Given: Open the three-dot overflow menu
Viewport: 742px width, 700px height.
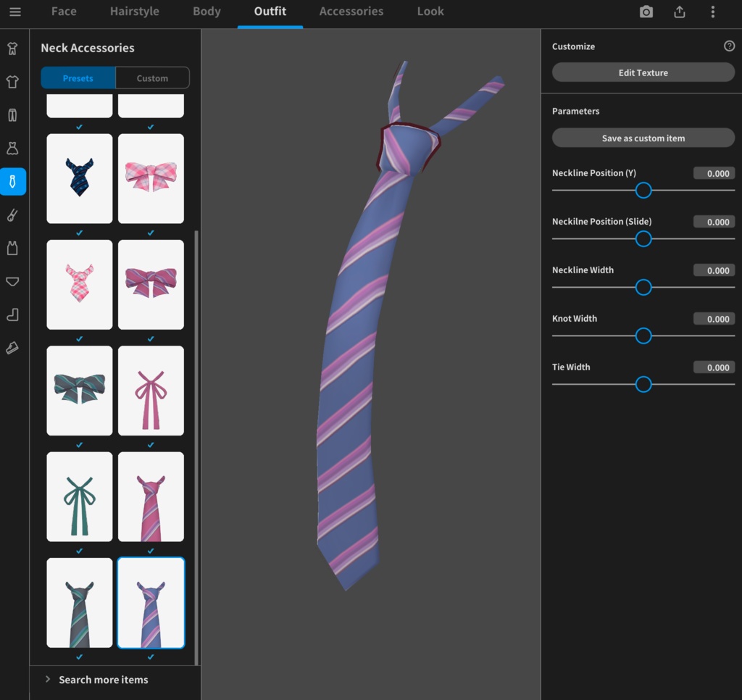Looking at the screenshot, I should tap(713, 12).
